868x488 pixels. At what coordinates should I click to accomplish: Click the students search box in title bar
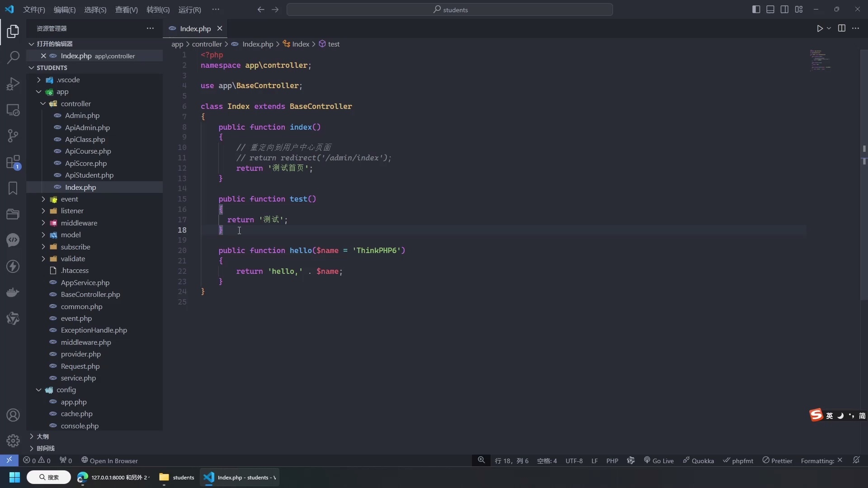[450, 9]
